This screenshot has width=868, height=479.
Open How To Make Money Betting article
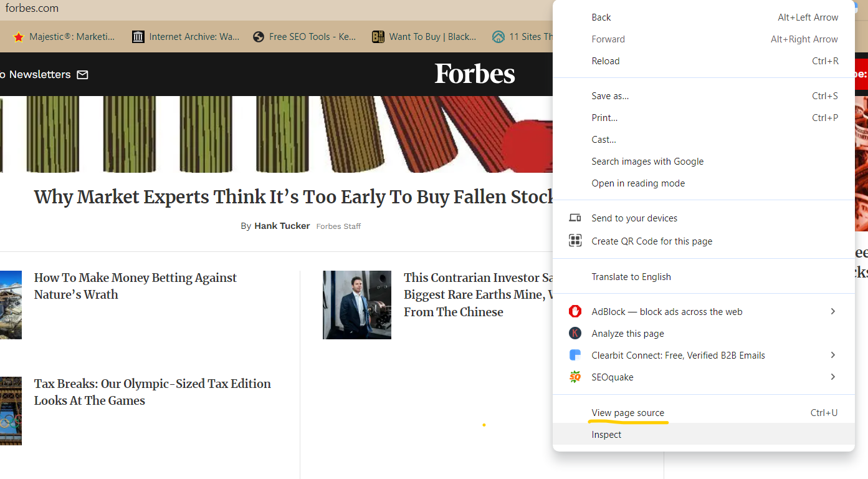click(135, 286)
